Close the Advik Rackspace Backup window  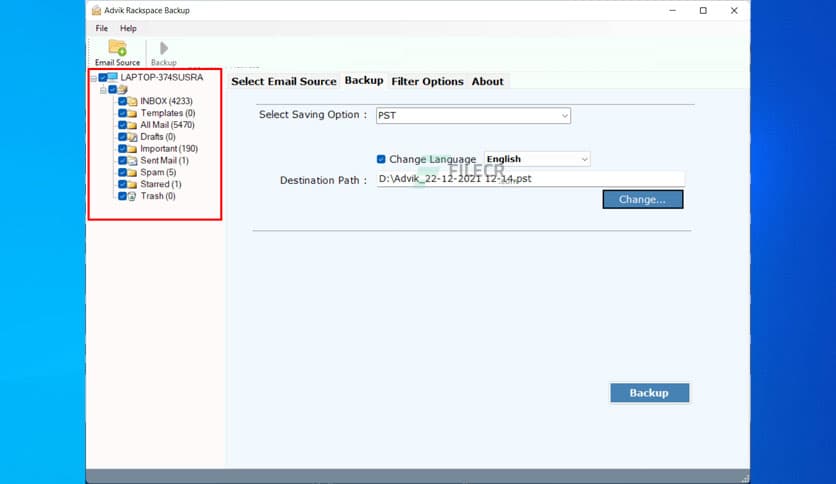coord(734,11)
